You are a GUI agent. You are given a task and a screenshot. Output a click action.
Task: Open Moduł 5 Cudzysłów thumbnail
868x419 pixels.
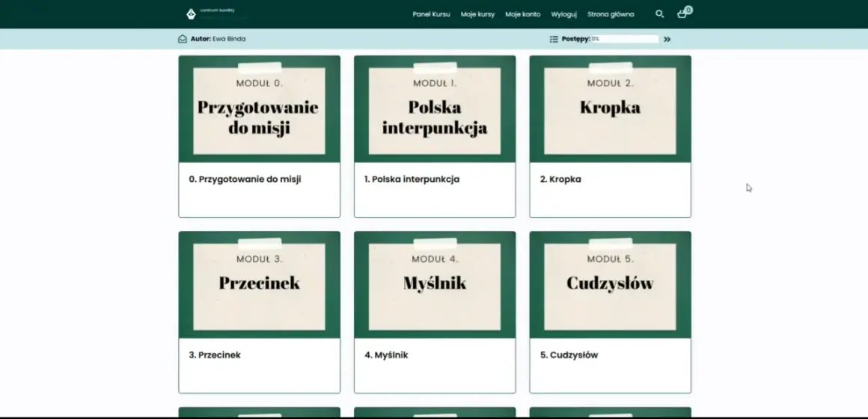pyautogui.click(x=610, y=284)
